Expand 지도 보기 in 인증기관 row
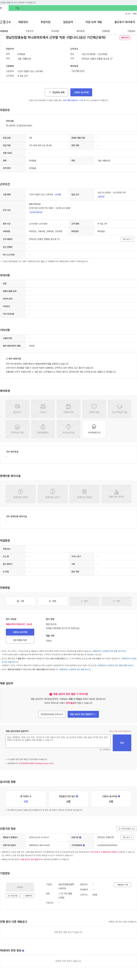137x980 pixels. tap(128, 837)
